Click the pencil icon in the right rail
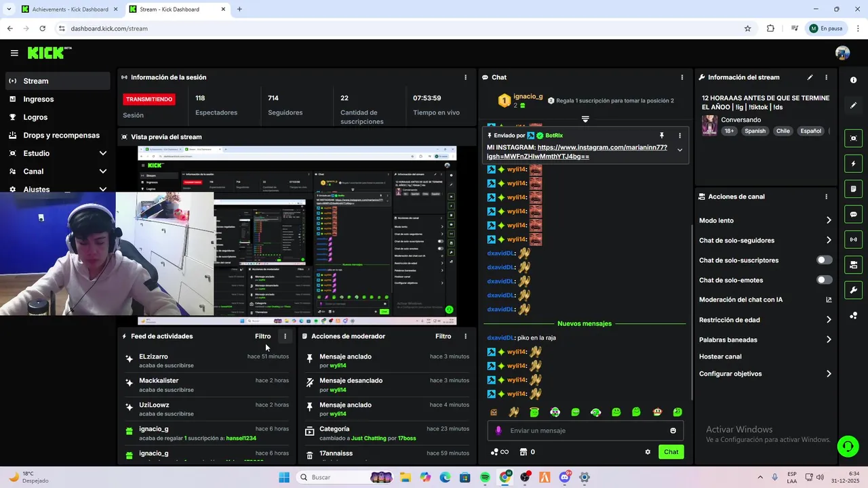This screenshot has height=488, width=868. point(853,106)
